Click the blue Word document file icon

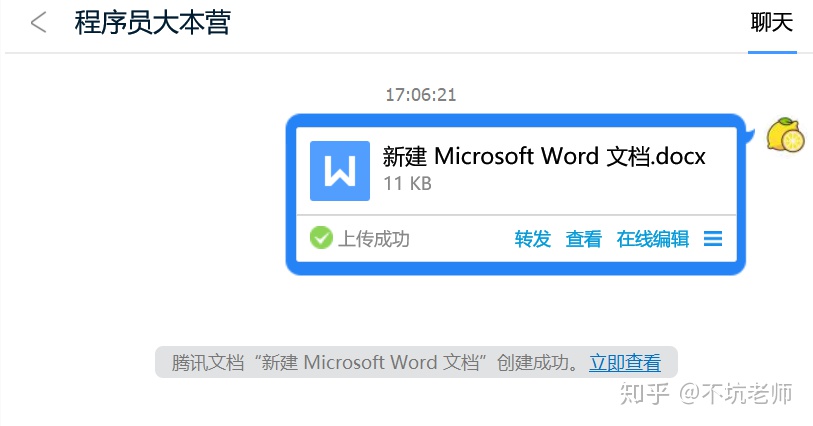340,171
